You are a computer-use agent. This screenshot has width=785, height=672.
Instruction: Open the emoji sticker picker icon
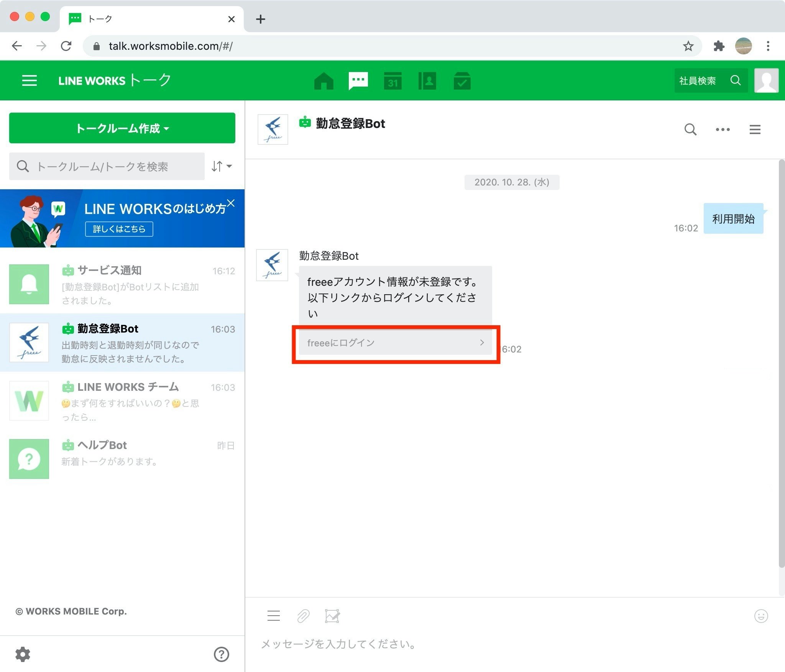(x=761, y=616)
